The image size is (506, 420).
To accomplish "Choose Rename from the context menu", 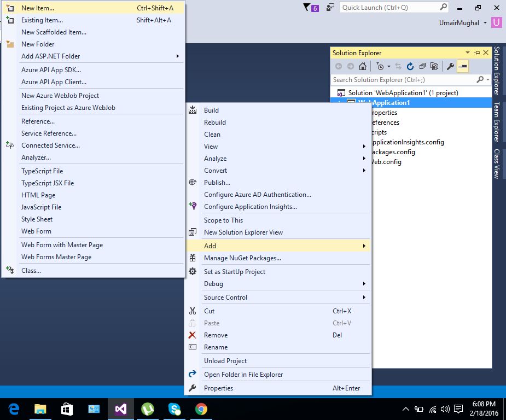I will [x=278, y=347].
